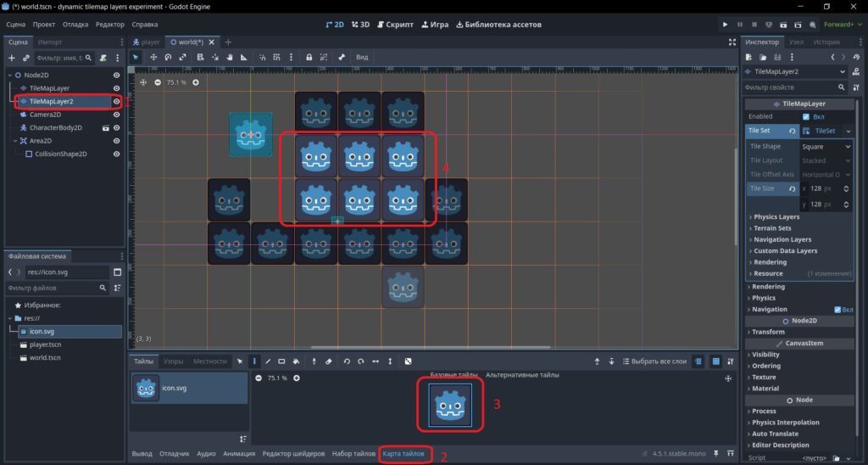Switch to the Узел inspector tab

click(796, 42)
